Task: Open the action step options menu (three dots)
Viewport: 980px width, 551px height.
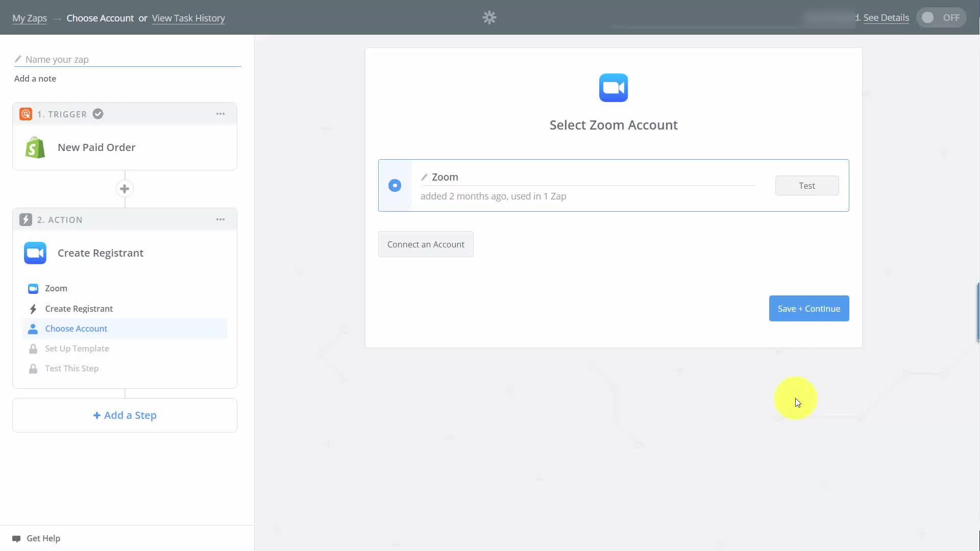Action: [220, 219]
